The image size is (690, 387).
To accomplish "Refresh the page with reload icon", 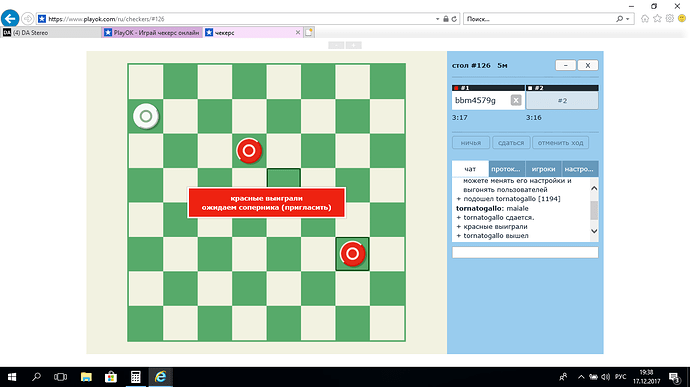I will (x=454, y=19).
